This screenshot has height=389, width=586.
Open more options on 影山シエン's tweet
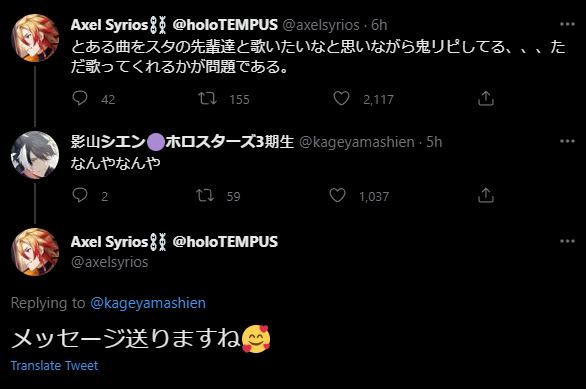[x=567, y=141]
